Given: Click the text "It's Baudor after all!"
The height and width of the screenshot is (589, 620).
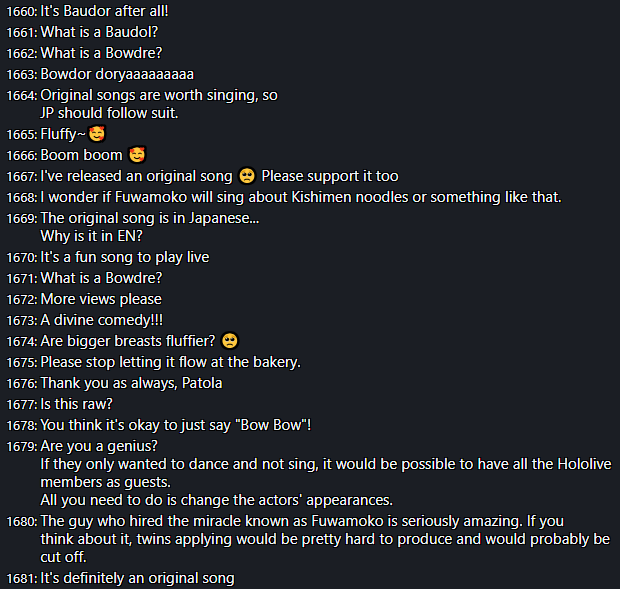Looking at the screenshot, I should click(x=104, y=11).
